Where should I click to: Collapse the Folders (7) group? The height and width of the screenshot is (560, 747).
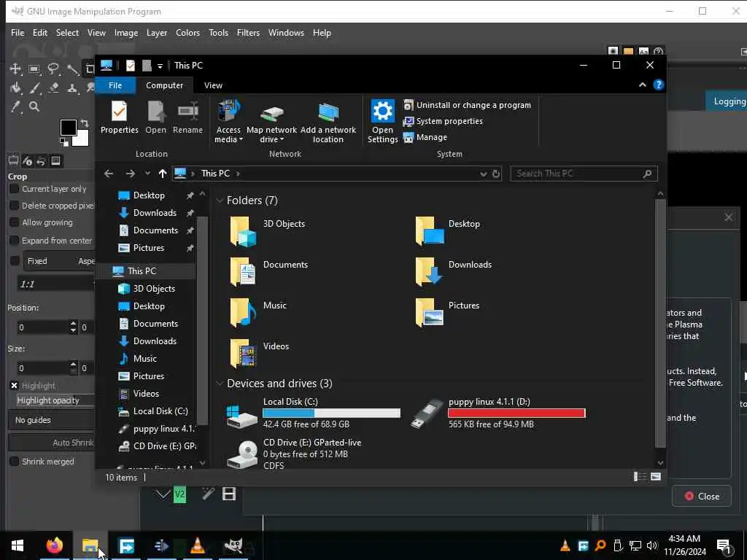[x=220, y=201]
